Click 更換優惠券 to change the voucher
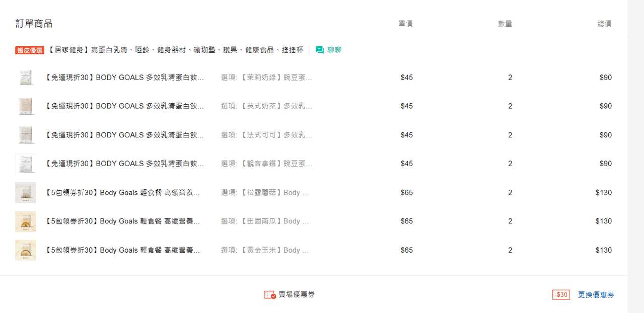 point(596,295)
